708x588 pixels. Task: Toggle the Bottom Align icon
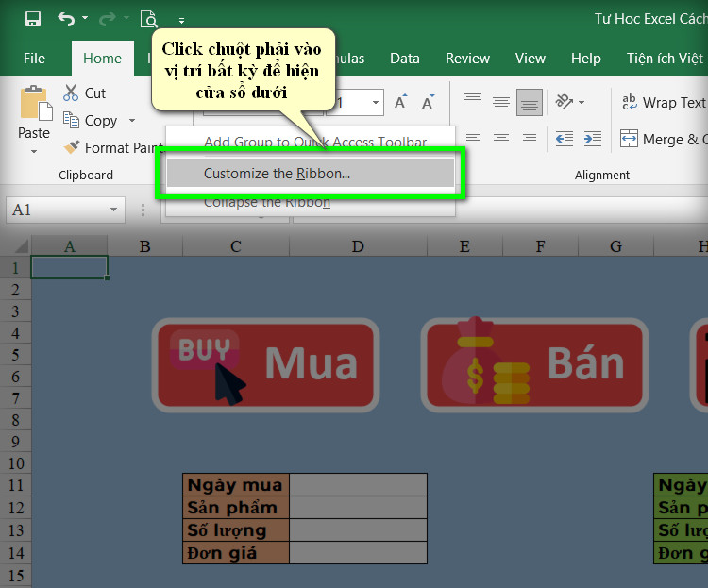pos(530,102)
